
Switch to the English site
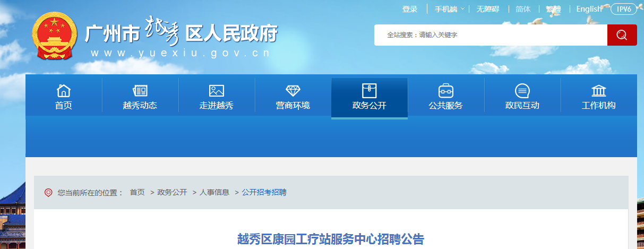589,9
